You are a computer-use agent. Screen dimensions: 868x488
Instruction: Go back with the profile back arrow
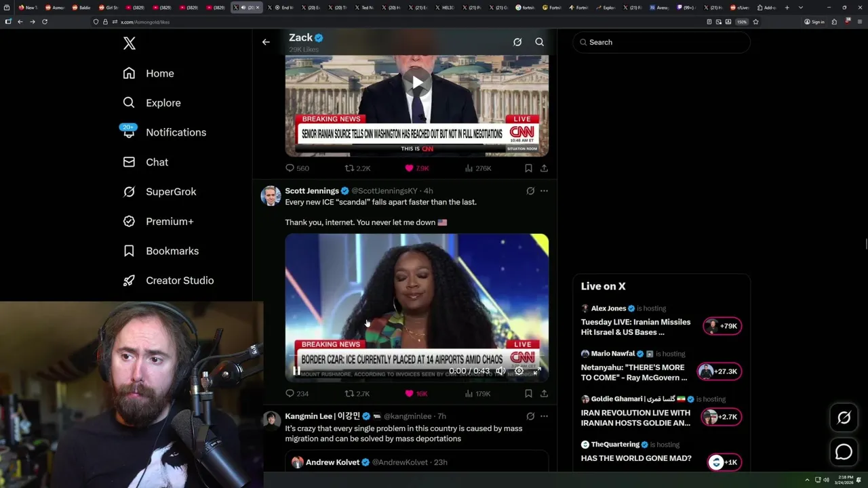[266, 42]
